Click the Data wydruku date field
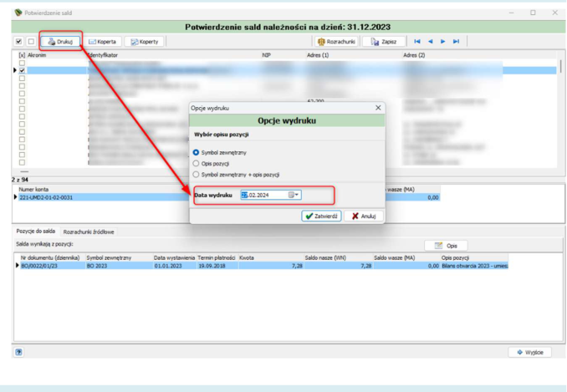This screenshot has height=392, width=567. [x=270, y=195]
